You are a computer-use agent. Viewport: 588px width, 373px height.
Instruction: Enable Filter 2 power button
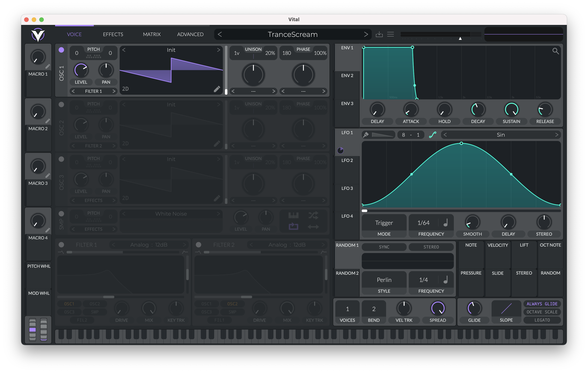199,245
